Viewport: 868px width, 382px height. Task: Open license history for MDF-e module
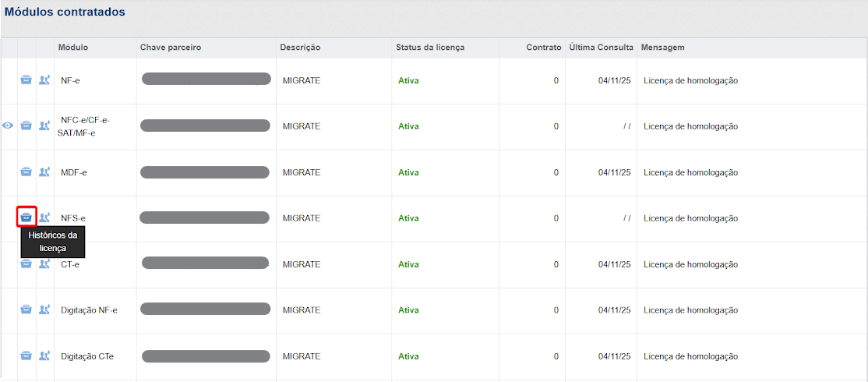(26, 172)
